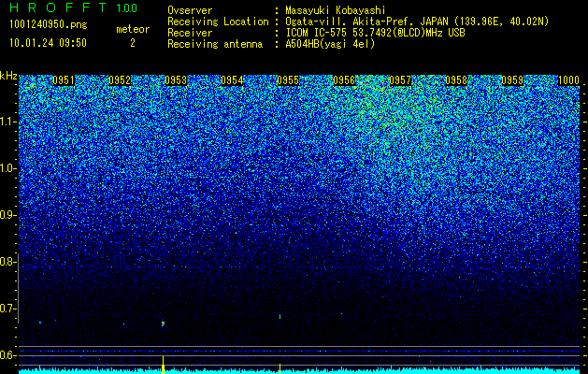Click the Receiving antenna label
This screenshot has height=374, width=588.
click(215, 44)
